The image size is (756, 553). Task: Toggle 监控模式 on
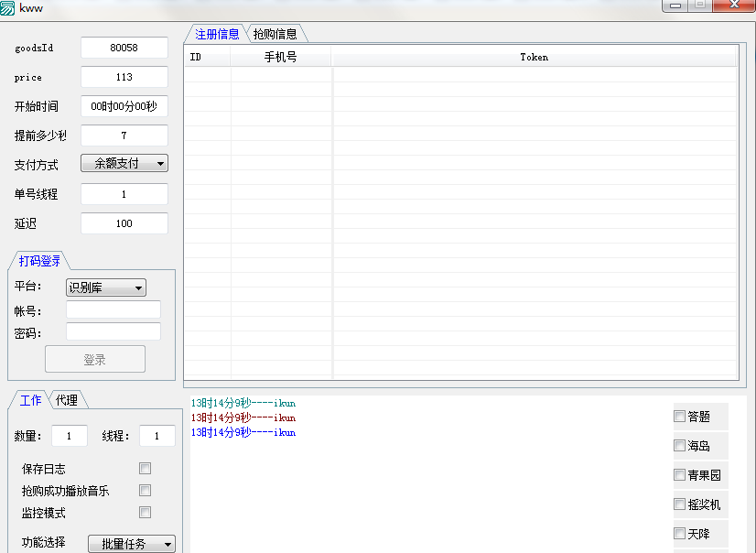tap(144, 512)
